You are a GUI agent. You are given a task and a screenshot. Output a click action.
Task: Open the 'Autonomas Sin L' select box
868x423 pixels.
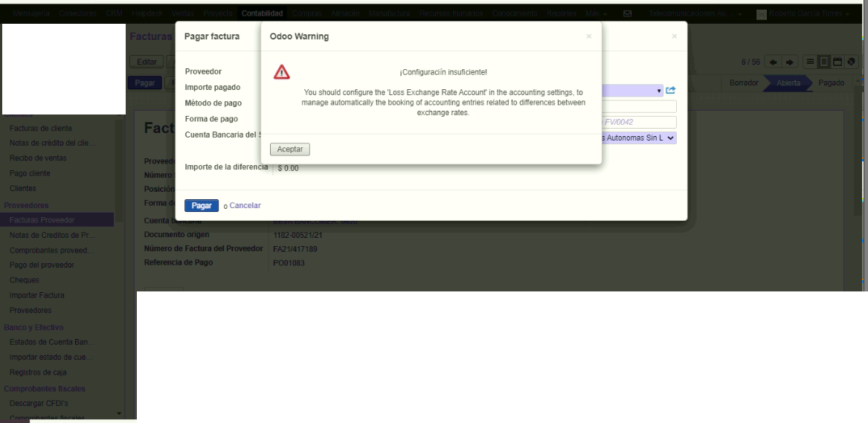639,138
